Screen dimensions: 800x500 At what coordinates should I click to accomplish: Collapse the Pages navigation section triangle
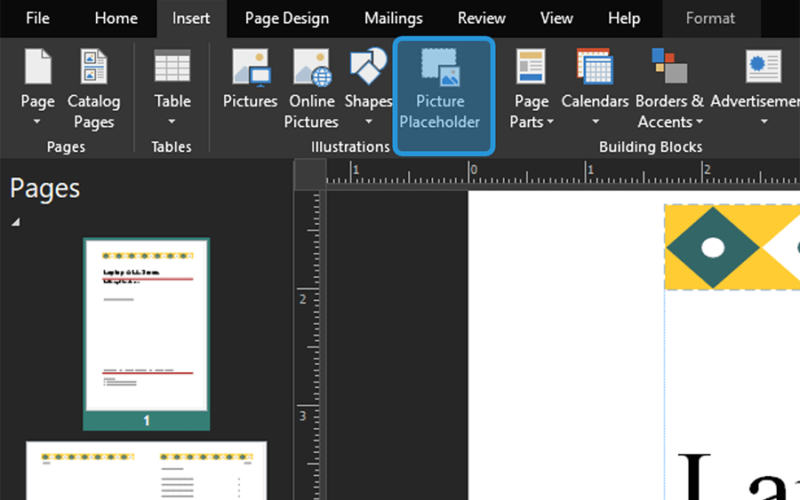tap(16, 221)
